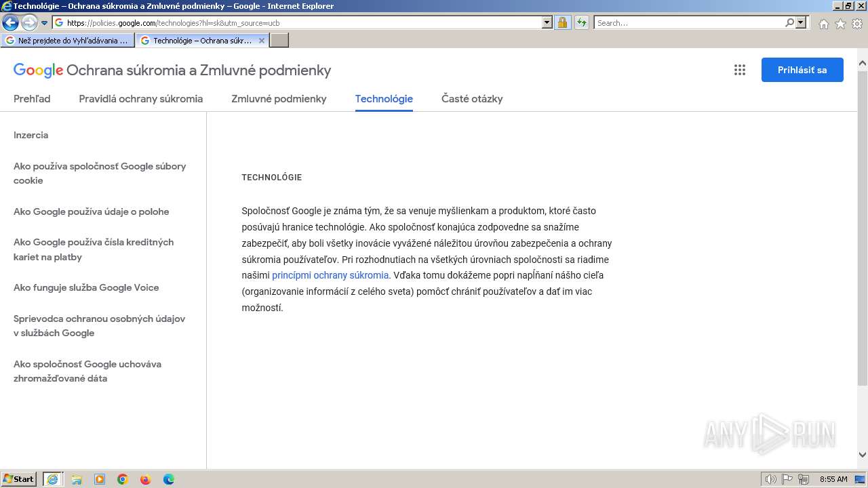Viewport: 868px width, 488px height.
Task: Open 'Sprievodca ochranou osobných údajov' link
Action: pyautogui.click(x=100, y=326)
